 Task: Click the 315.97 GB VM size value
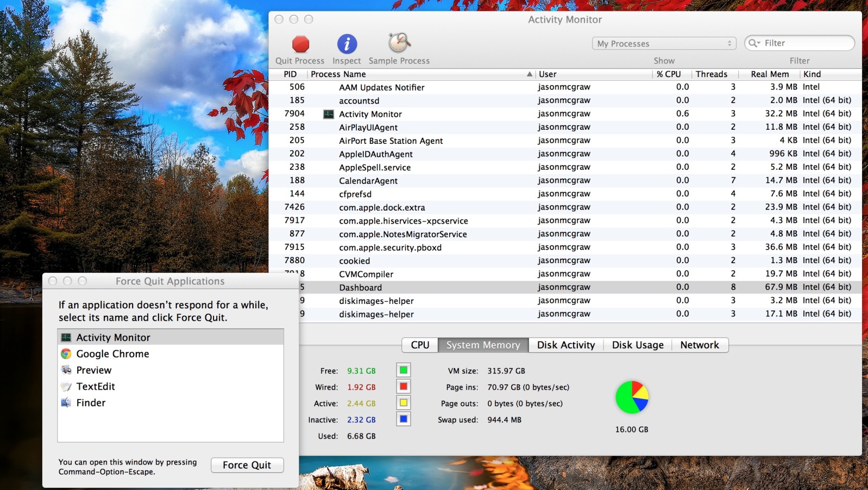coord(506,371)
